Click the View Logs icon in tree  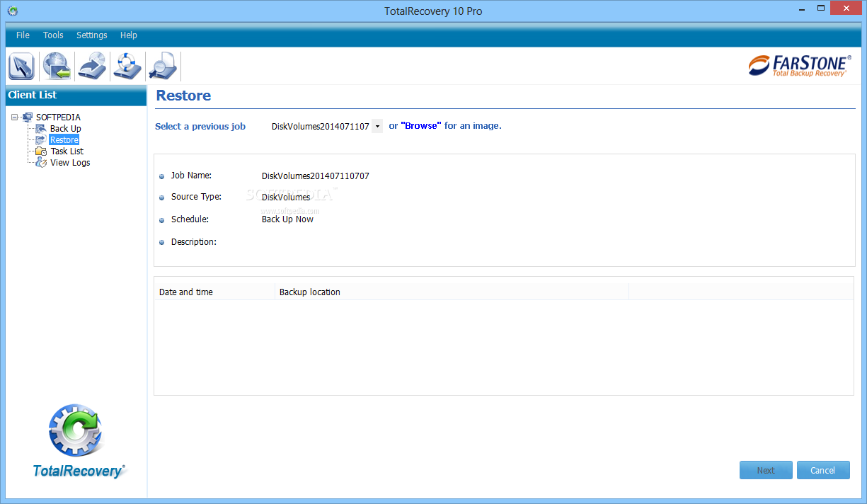coord(41,162)
